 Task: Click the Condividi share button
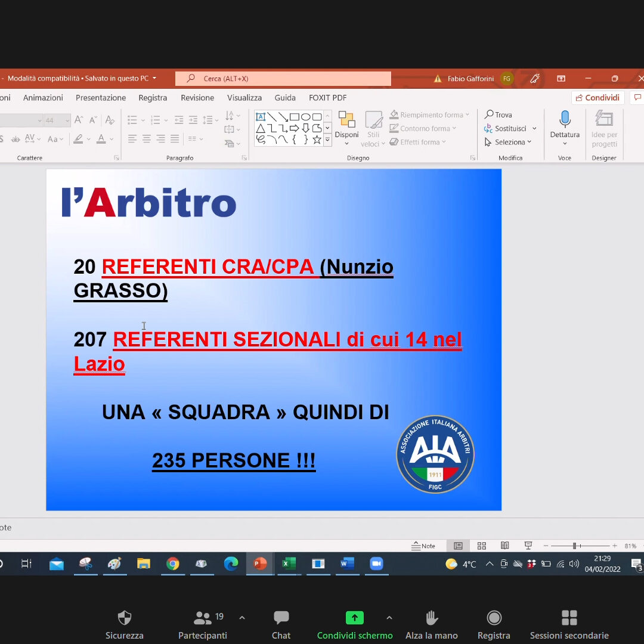(597, 98)
